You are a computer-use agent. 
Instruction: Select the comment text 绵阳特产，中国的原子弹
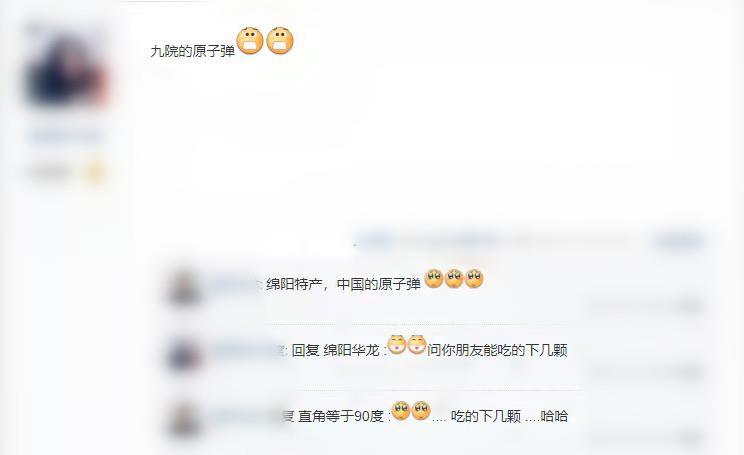344,284
